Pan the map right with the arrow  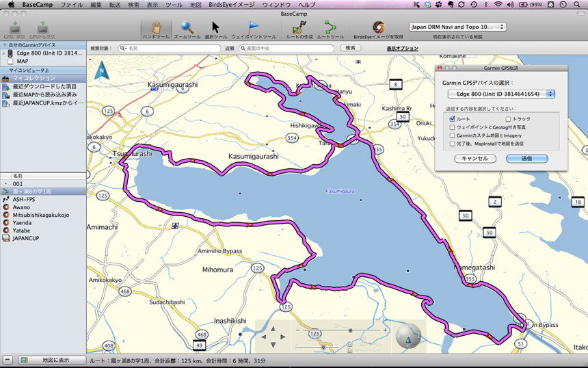pyautogui.click(x=282, y=337)
